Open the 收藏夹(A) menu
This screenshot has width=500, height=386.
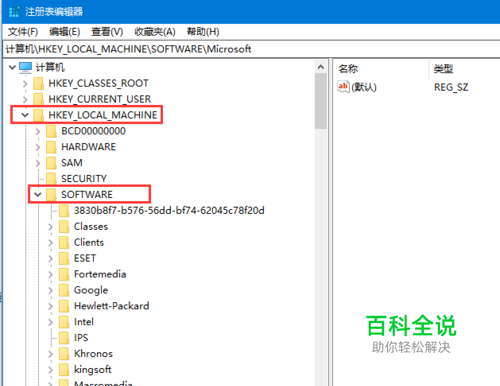click(x=155, y=32)
